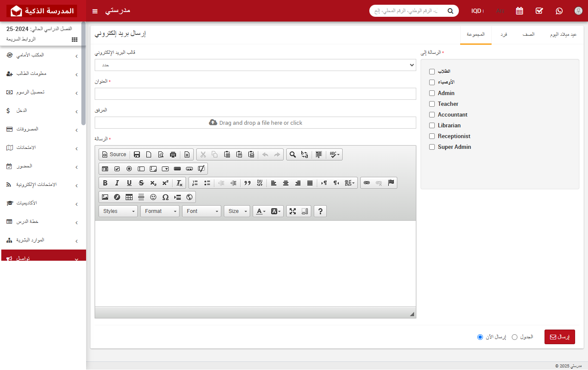Click the Text Color picker button
This screenshot has width=588, height=370.
coord(261,211)
